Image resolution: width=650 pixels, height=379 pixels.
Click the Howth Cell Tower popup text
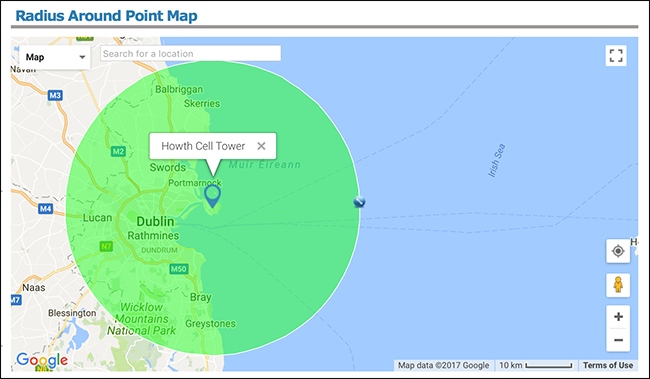point(203,146)
